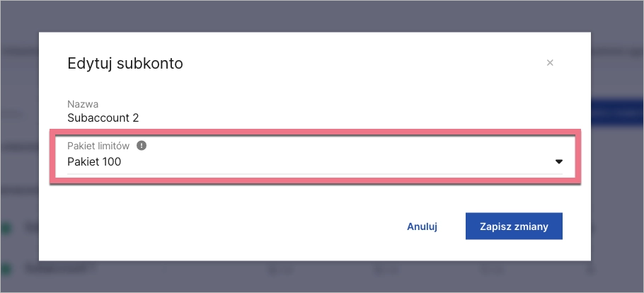Click the upper green status dot in background
This screenshot has width=644, height=293.
(6, 229)
